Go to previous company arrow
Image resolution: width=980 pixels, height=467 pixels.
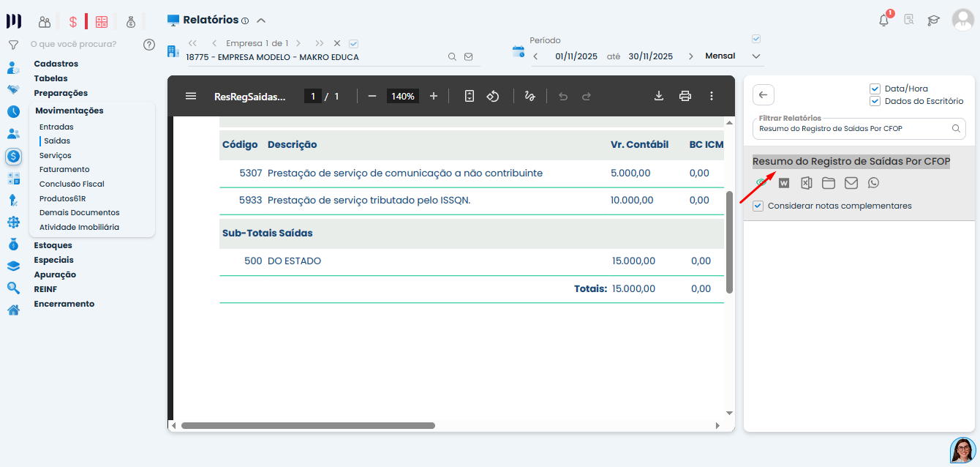tap(214, 43)
